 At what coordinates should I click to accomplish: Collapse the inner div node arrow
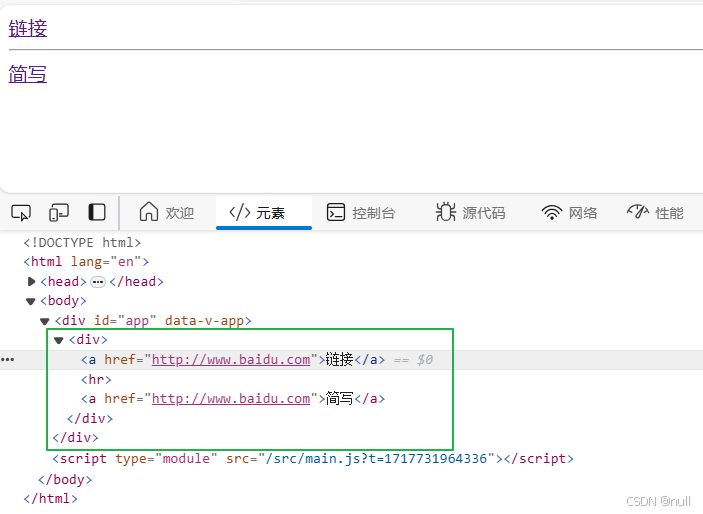click(x=59, y=340)
